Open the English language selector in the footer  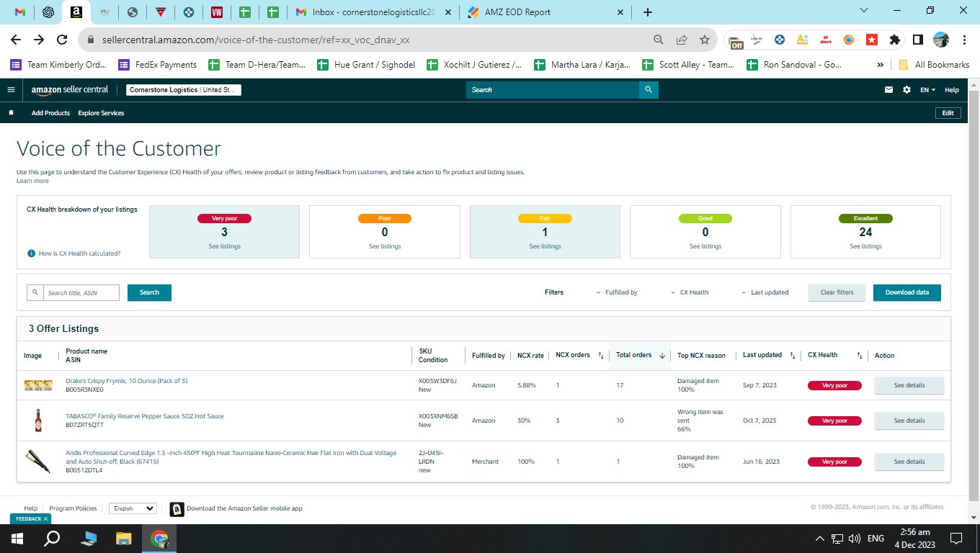click(x=133, y=508)
